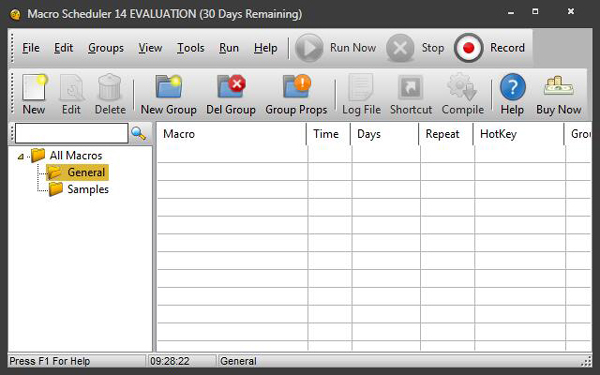This screenshot has height=375, width=600.
Task: Close the Macro Scheduler window
Action: coord(571,11)
